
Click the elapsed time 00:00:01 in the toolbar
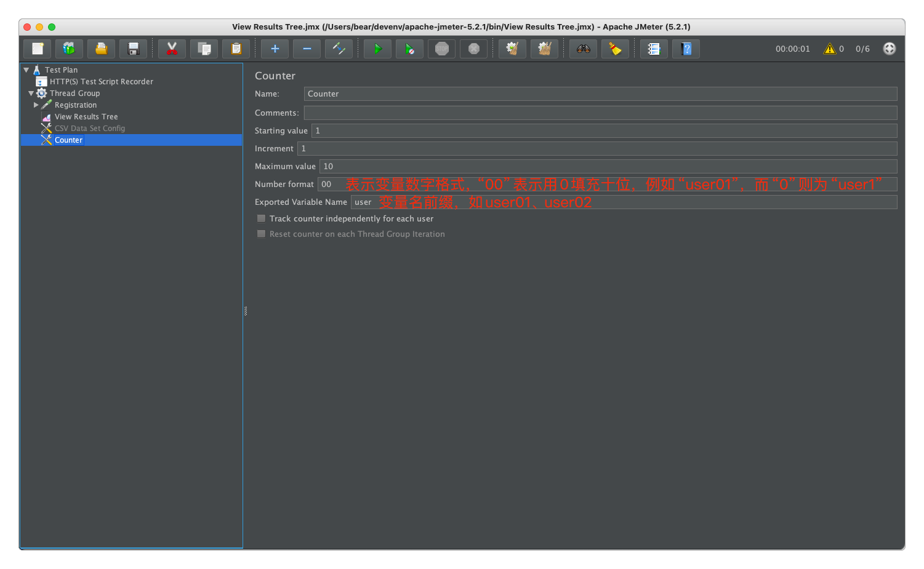[x=792, y=49]
